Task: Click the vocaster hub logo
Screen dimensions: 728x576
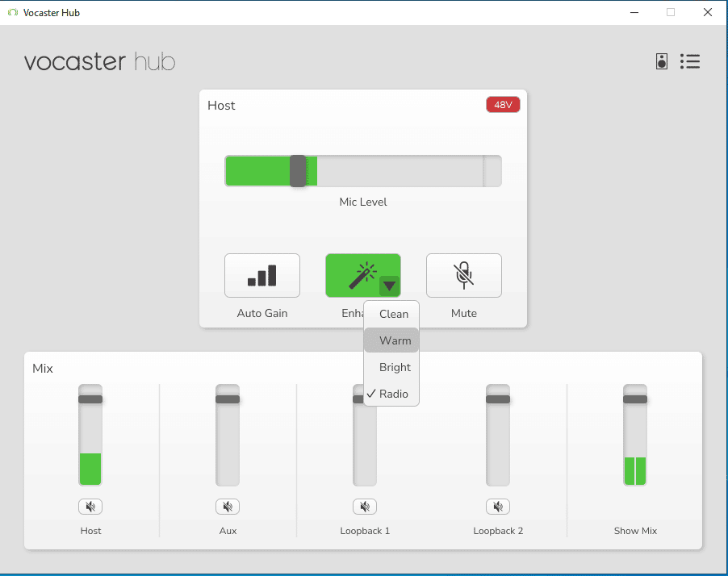Action: coord(100,62)
